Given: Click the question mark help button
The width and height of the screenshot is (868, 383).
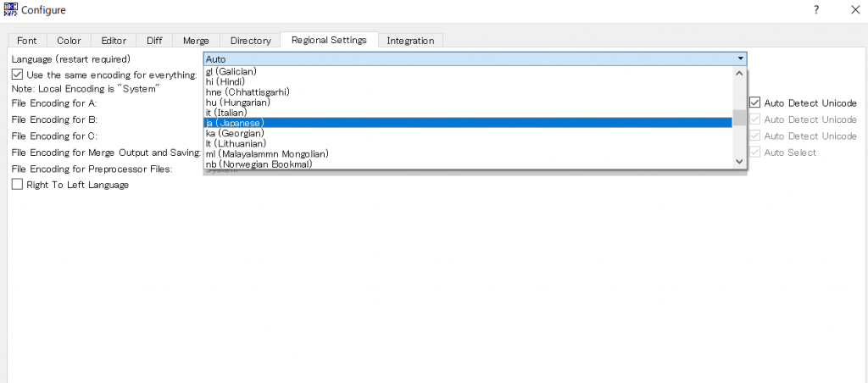Looking at the screenshot, I should pyautogui.click(x=815, y=10).
